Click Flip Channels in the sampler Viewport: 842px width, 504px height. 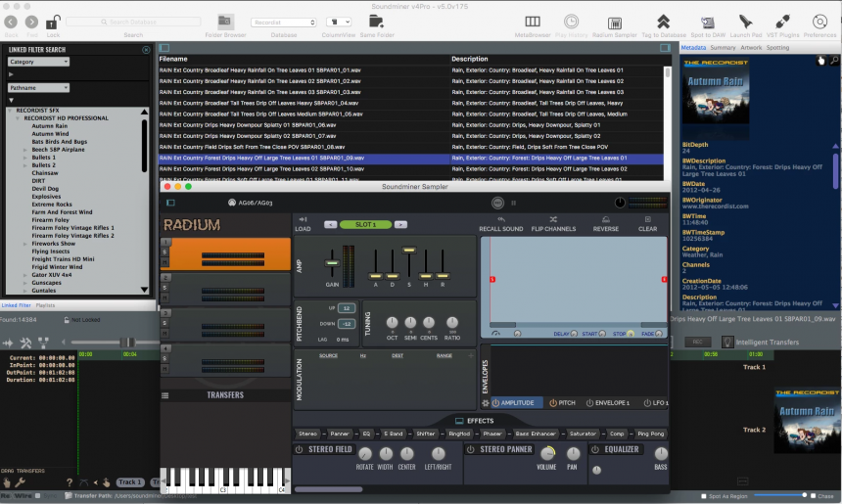553,224
